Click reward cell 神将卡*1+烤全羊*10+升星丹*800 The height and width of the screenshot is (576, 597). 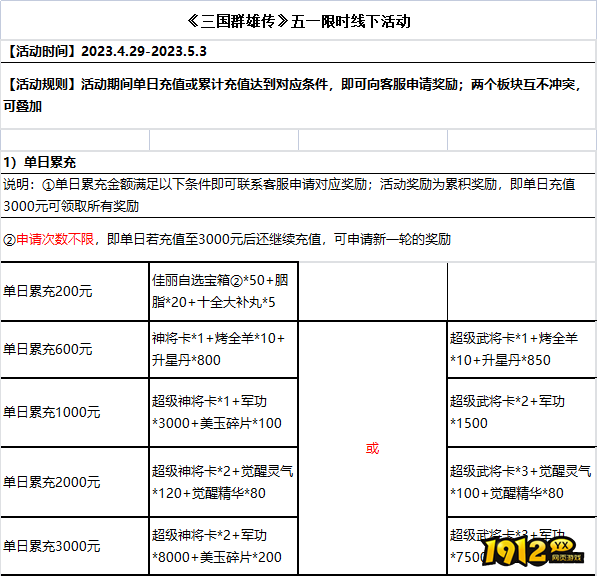pyautogui.click(x=223, y=349)
